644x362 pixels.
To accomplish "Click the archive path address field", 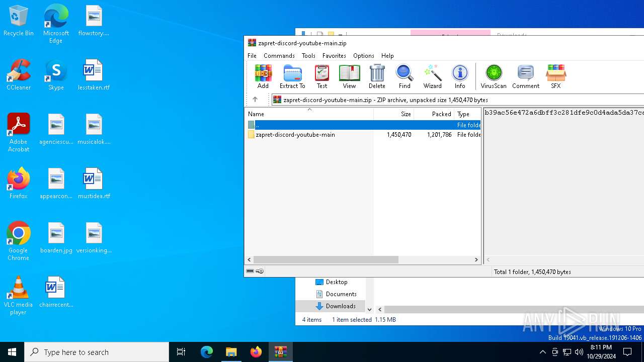I will tap(457, 100).
